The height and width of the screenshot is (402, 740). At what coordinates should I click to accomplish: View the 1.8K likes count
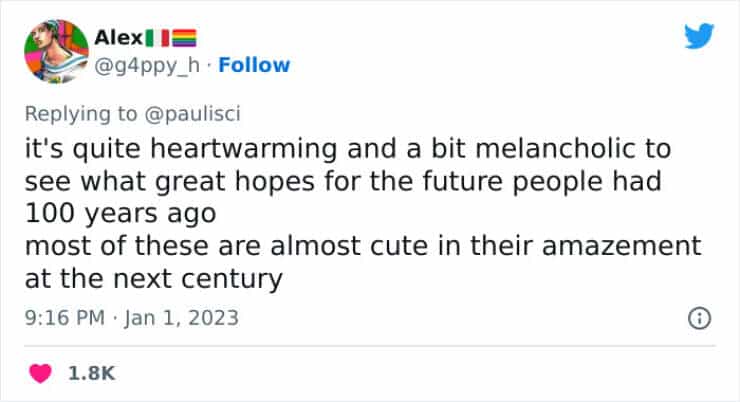(x=92, y=373)
